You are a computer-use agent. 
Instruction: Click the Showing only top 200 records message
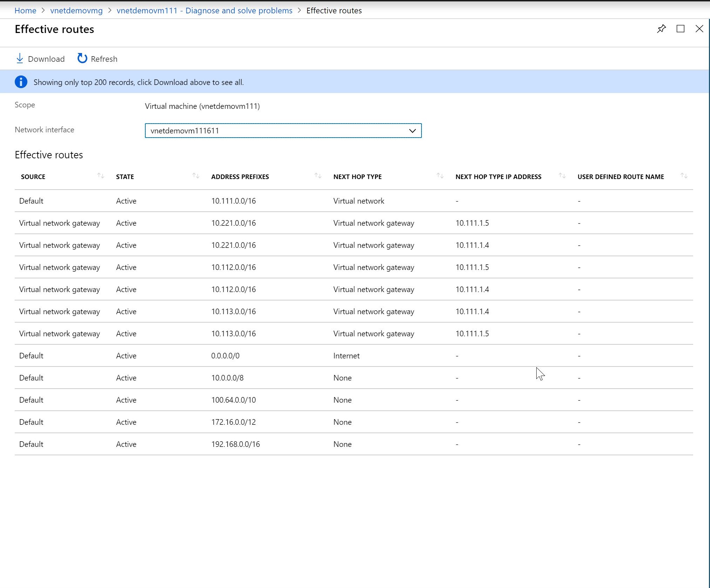pyautogui.click(x=139, y=82)
